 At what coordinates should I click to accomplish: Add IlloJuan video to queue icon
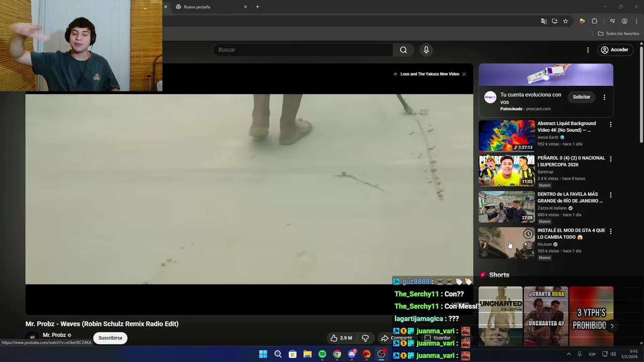point(528,246)
